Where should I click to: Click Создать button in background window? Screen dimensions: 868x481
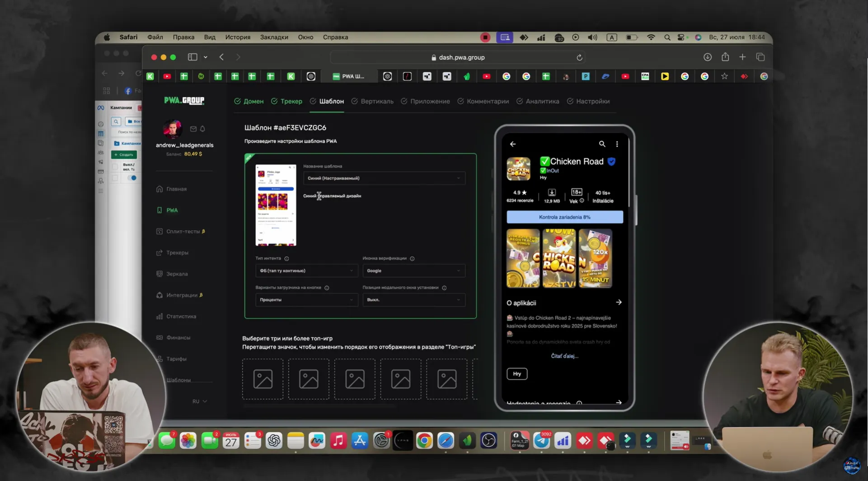click(124, 154)
